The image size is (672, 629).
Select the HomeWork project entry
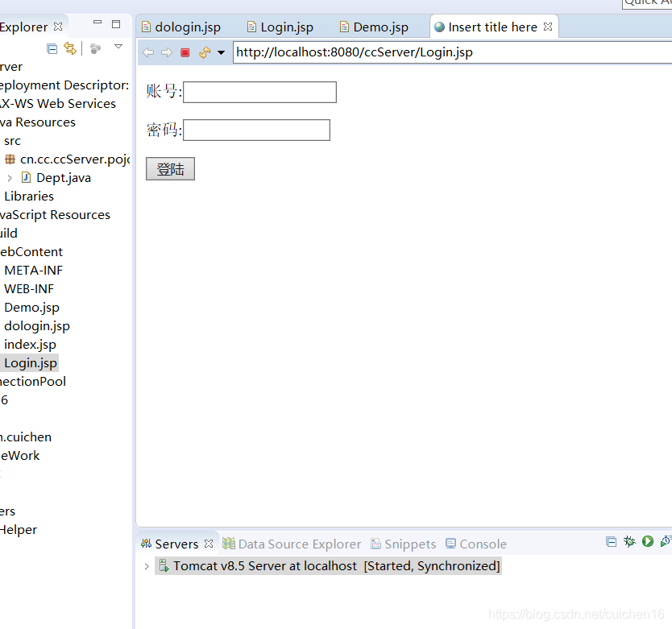19,456
